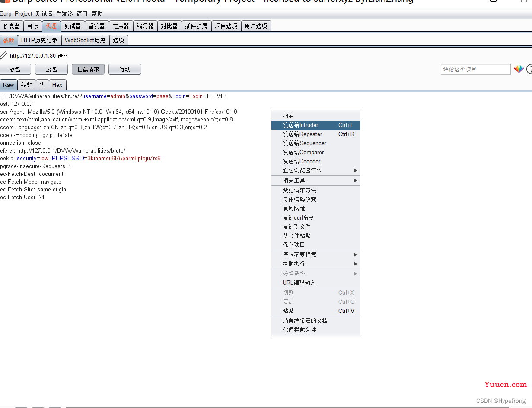The image size is (532, 408).
Task: Expand the 拦截执行 submenu arrow
Action: (x=356, y=264)
